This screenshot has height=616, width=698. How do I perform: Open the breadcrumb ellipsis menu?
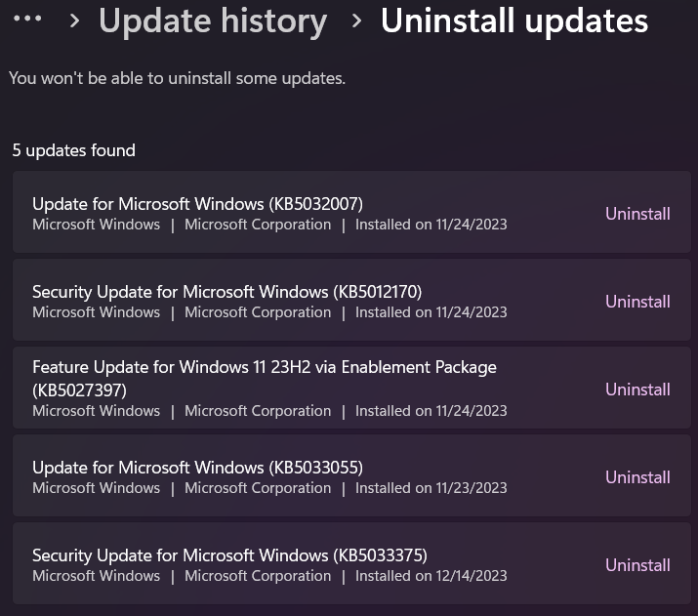[27, 19]
